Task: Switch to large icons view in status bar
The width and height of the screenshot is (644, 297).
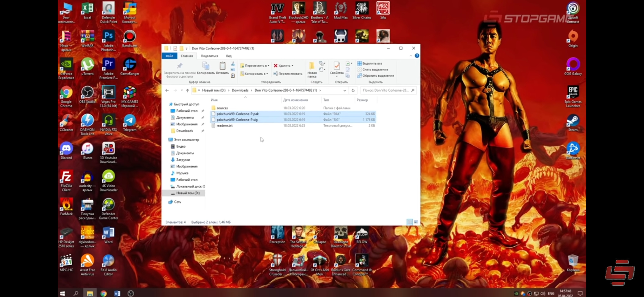Action: (x=416, y=222)
